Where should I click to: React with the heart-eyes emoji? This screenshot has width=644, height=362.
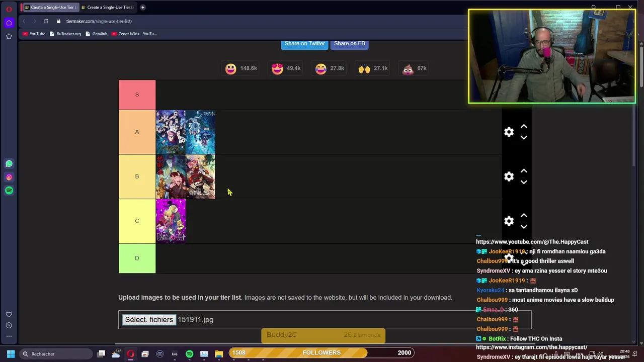point(277,69)
